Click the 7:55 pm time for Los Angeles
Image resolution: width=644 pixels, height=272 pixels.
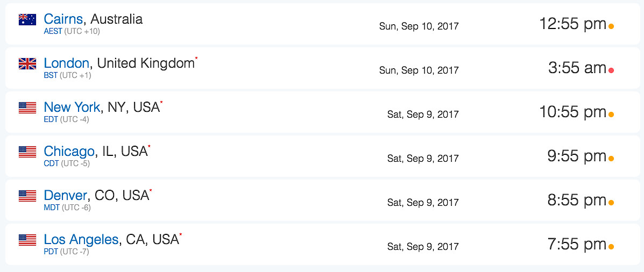coord(577,245)
